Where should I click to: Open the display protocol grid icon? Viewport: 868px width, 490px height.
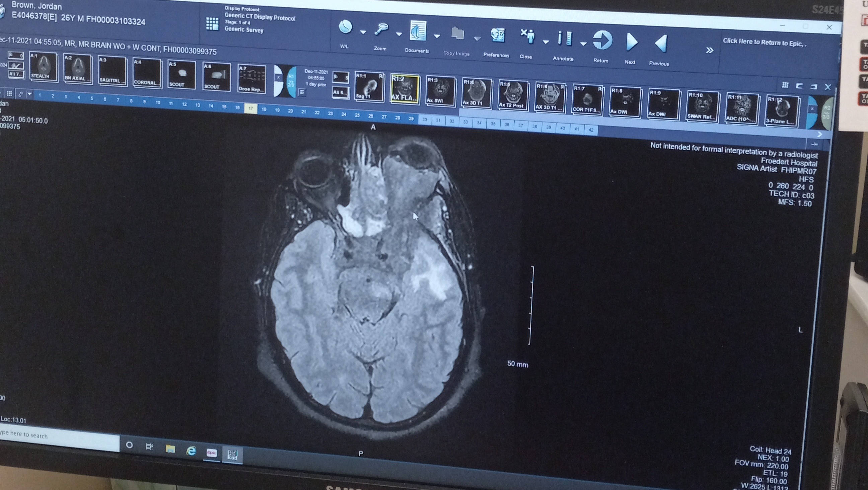[x=212, y=23]
